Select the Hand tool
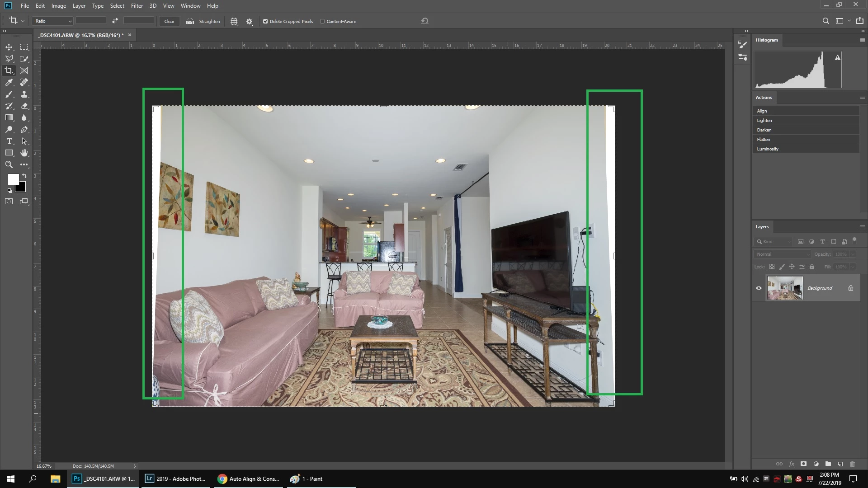Viewport: 868px width, 488px height. (x=24, y=153)
